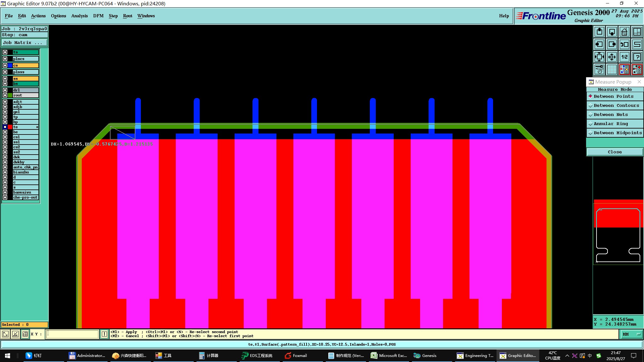This screenshot has width=644, height=362.
Task: Click the pan up arrow icon
Action: coord(599,32)
